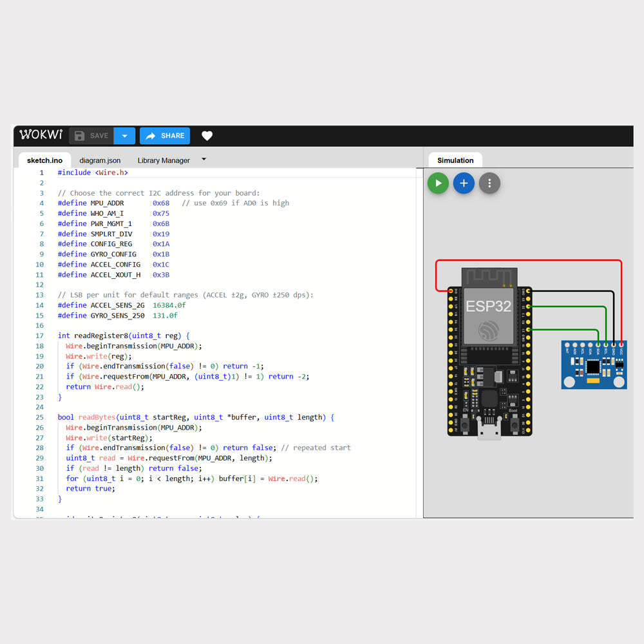Open the save options dropdown arrow
The height and width of the screenshot is (644, 644).
pyautogui.click(x=124, y=136)
